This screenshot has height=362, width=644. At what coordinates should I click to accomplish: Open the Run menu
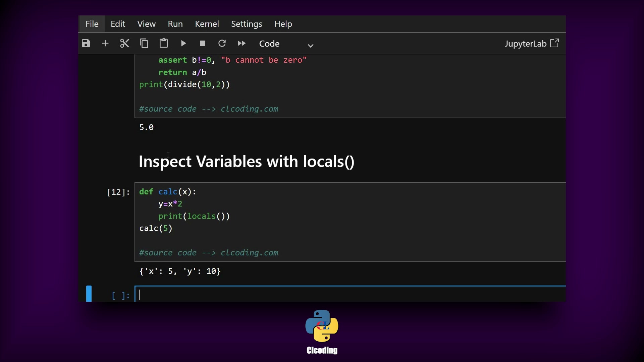175,24
